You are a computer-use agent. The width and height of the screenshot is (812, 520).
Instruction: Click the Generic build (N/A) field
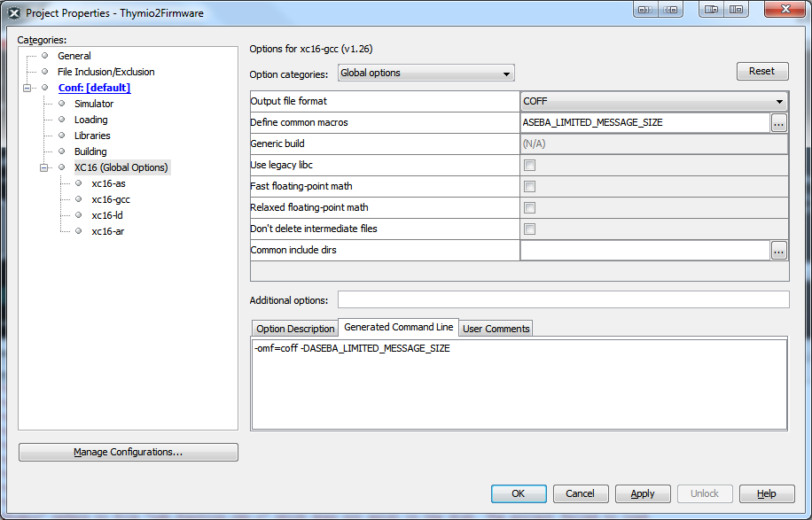click(654, 144)
